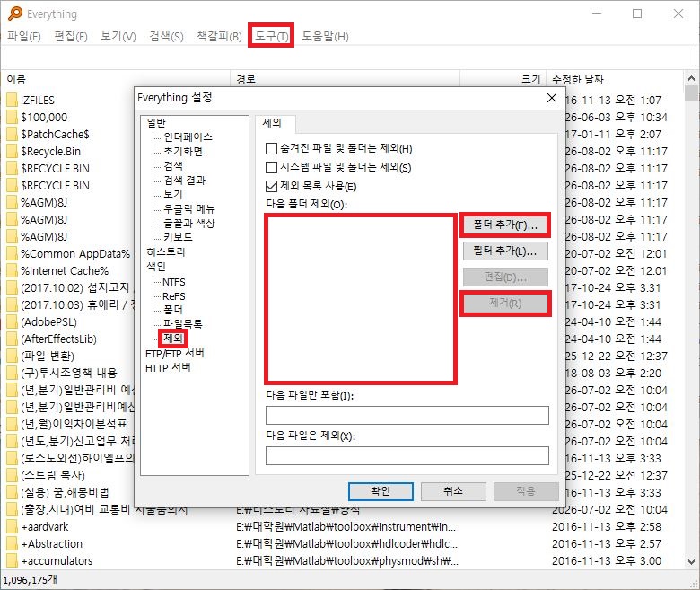
Task: Close the Everything 설정 dialog
Action: [x=552, y=98]
